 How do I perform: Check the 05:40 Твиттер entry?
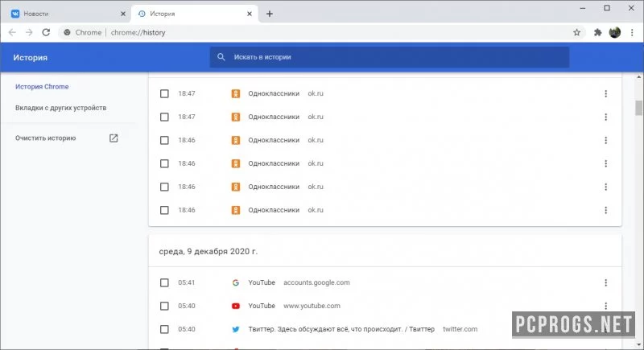coord(164,330)
